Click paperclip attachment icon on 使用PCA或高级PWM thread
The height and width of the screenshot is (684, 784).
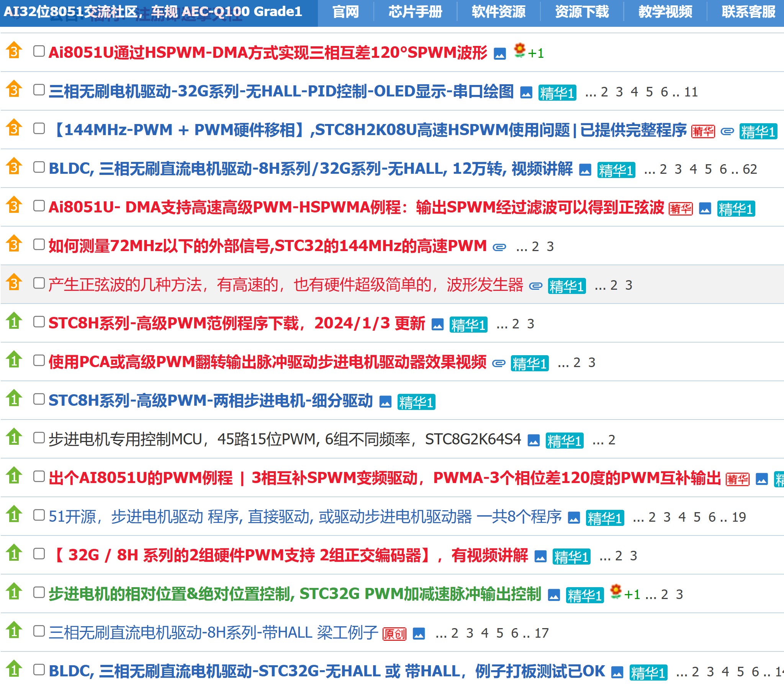click(498, 363)
